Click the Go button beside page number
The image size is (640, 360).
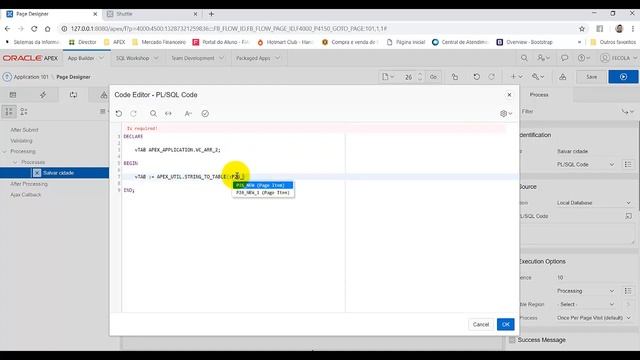click(433, 77)
